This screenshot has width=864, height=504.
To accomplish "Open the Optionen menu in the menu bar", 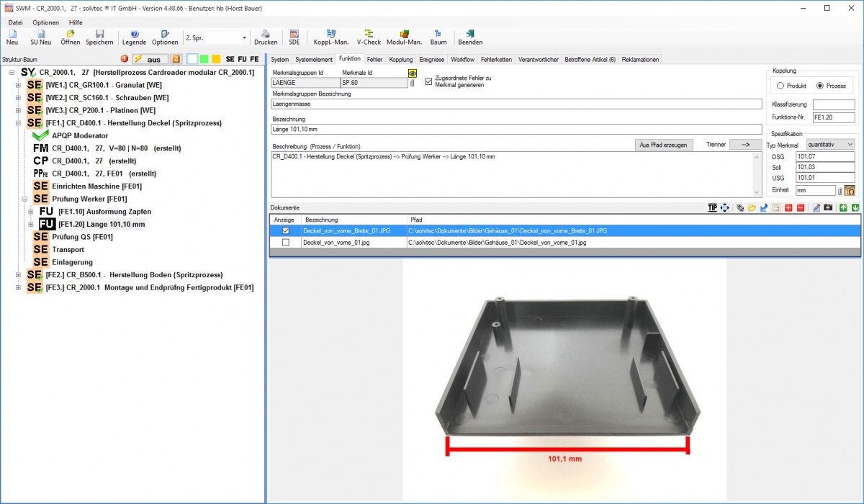I will point(45,22).
